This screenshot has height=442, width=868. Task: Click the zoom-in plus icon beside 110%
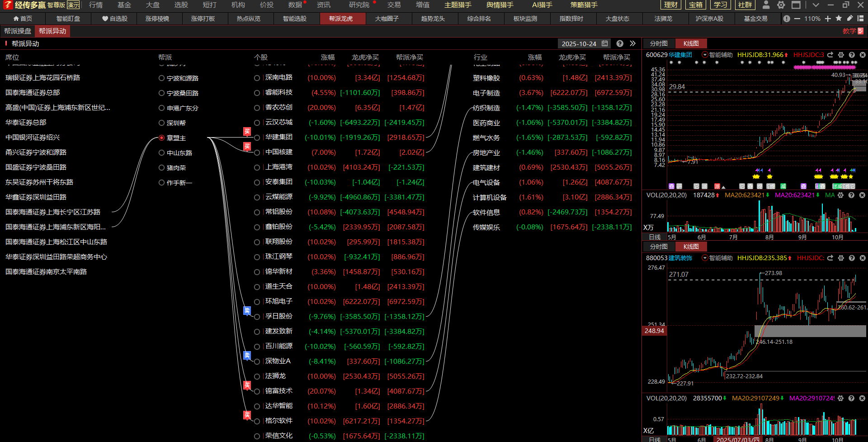(x=828, y=19)
